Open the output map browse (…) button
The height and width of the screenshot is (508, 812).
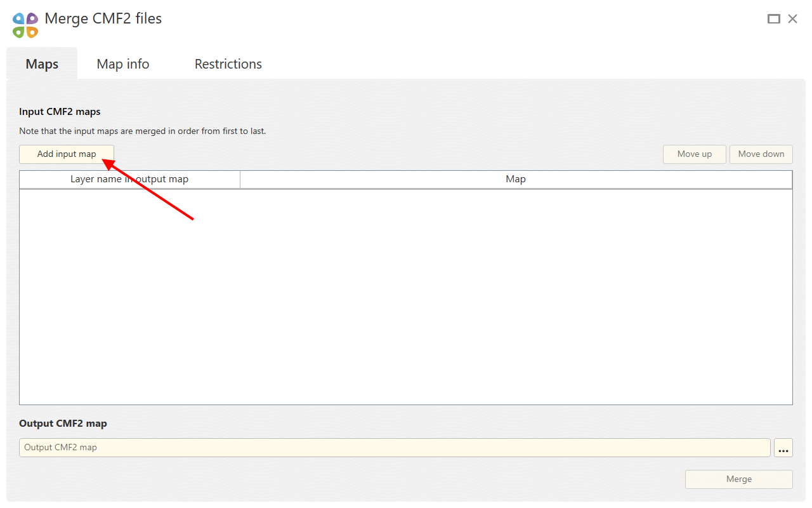[784, 448]
